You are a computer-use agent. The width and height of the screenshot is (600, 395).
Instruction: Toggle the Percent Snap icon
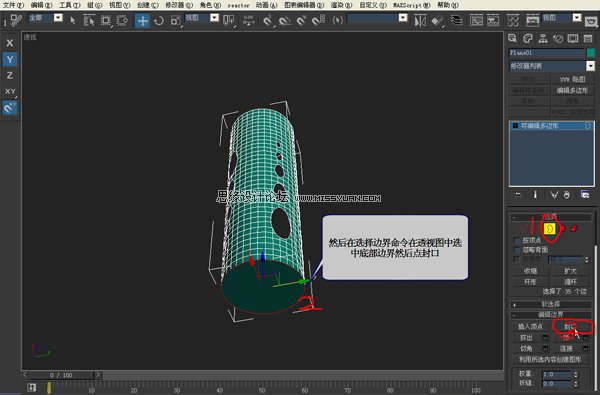301,20
